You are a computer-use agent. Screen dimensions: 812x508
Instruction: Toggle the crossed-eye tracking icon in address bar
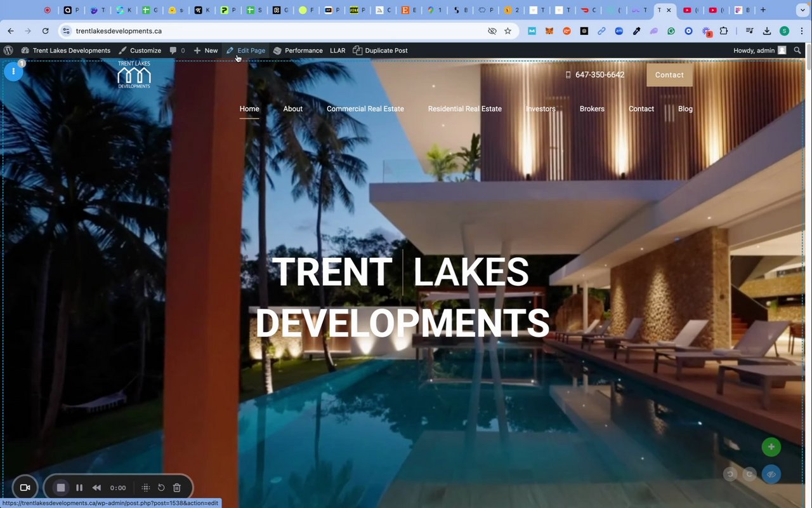point(492,30)
